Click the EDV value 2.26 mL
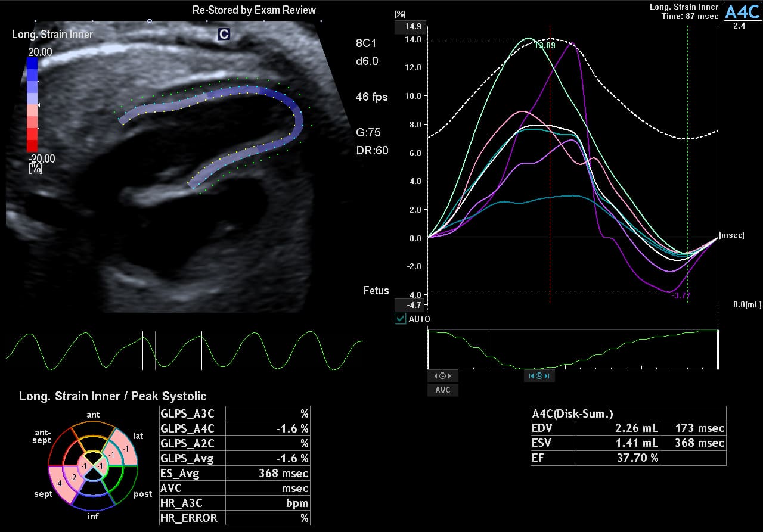The width and height of the screenshot is (763, 532). [x=619, y=428]
